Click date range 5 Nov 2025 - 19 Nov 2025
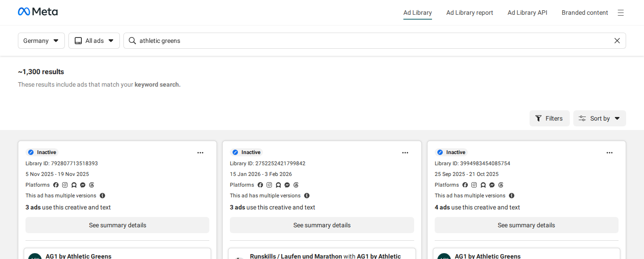 point(57,174)
